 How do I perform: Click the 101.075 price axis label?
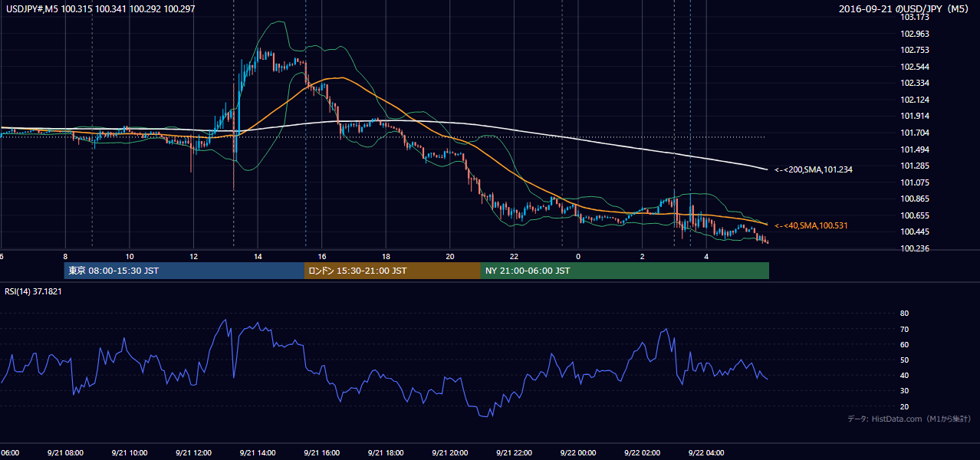915,182
